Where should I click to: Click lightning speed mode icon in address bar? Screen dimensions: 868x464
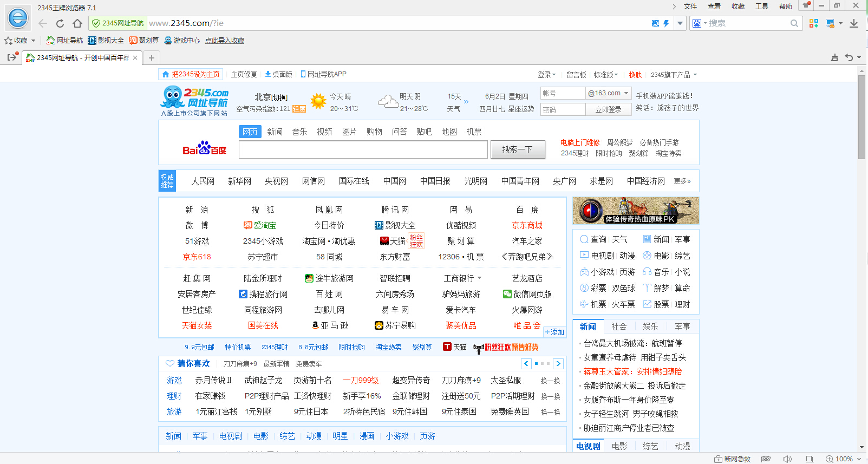click(x=666, y=23)
